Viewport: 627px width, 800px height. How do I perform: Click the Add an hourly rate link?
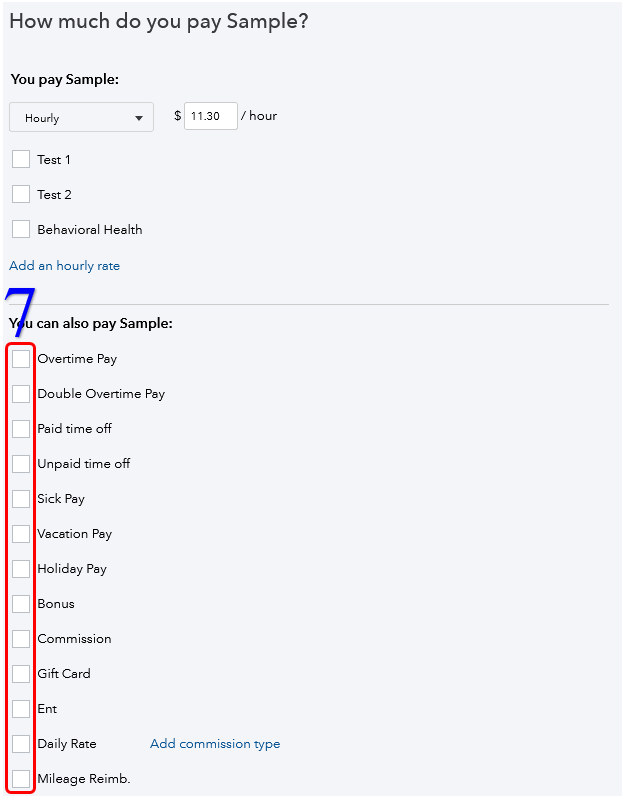click(65, 266)
